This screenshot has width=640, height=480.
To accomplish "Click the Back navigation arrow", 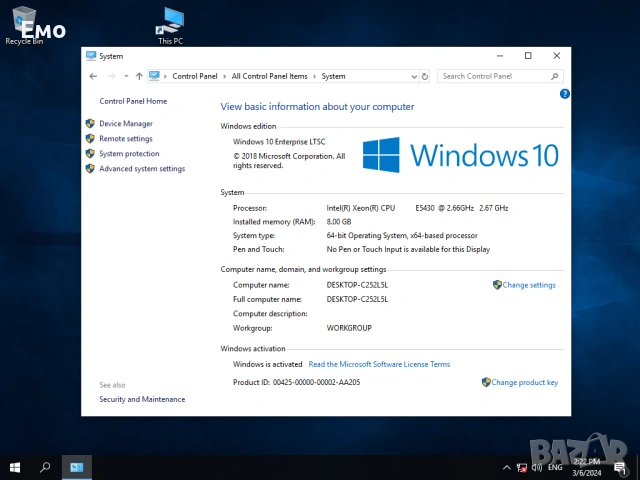I will click(x=93, y=76).
